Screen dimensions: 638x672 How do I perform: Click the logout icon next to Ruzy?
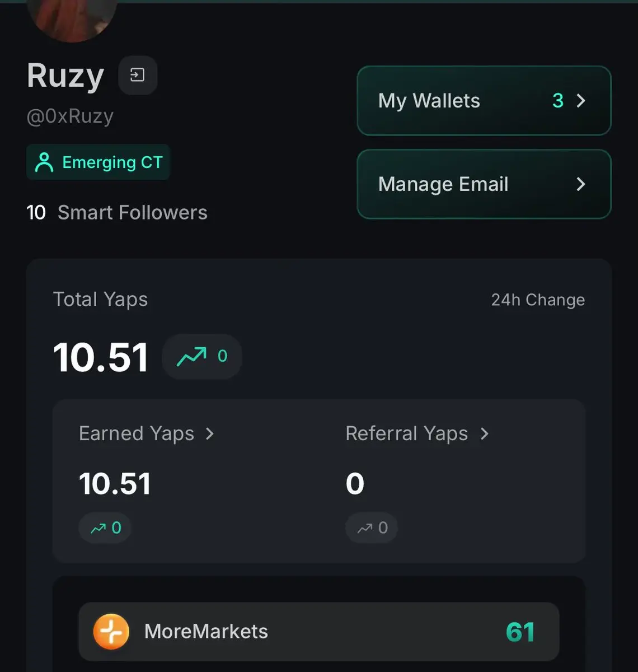(138, 75)
